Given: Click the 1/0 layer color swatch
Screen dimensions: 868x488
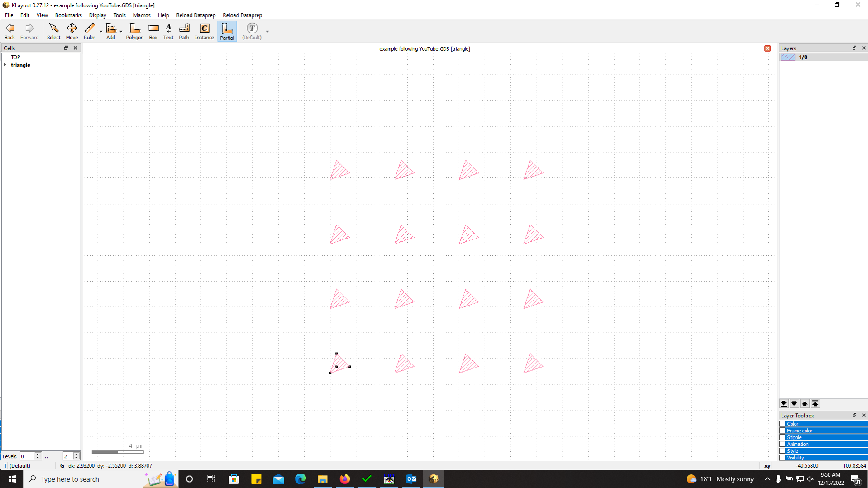Looking at the screenshot, I should coord(788,57).
